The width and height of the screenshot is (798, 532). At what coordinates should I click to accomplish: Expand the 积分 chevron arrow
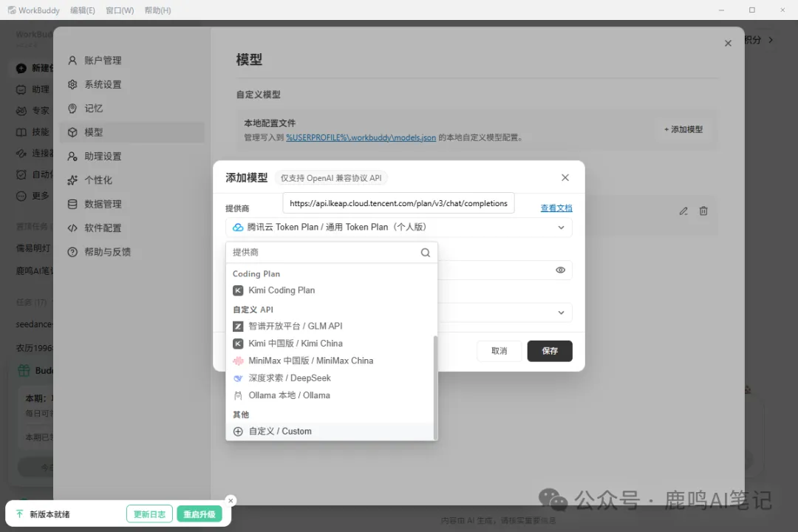click(771, 40)
